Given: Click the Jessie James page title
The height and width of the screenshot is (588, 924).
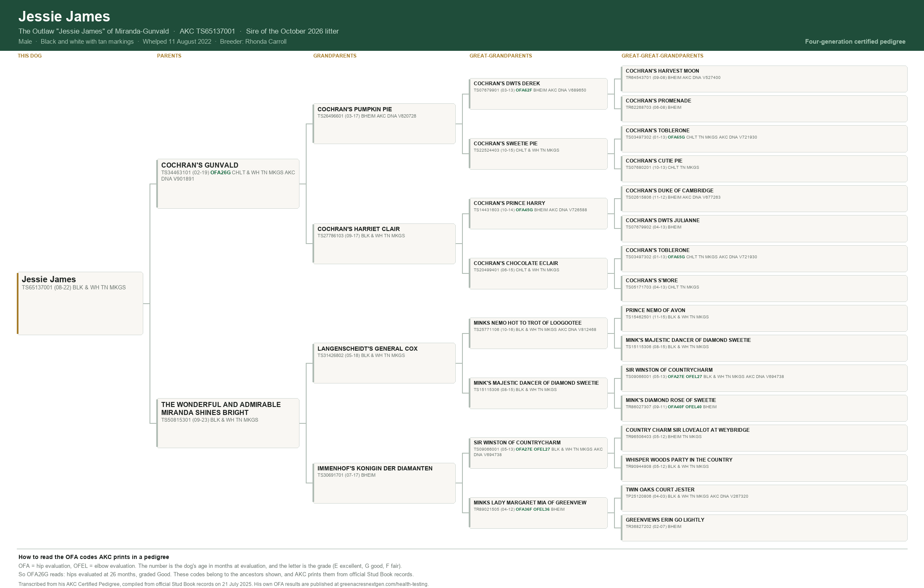Looking at the screenshot, I should click(64, 16).
